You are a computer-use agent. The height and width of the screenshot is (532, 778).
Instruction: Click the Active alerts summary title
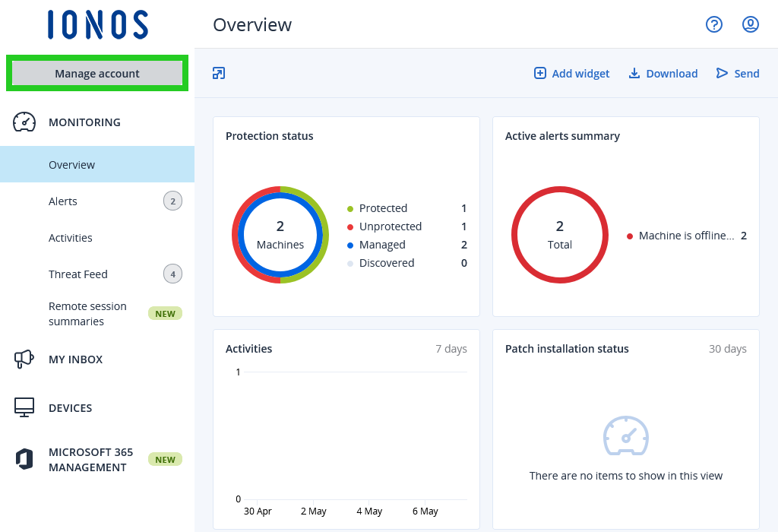click(x=562, y=136)
